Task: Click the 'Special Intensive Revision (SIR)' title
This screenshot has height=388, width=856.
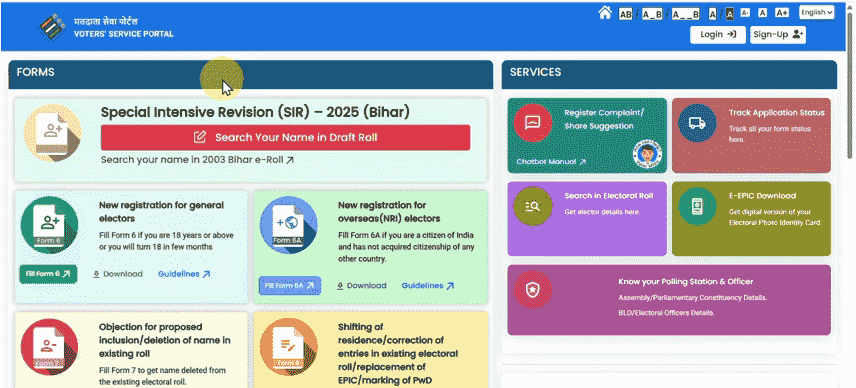Action: tap(255, 112)
